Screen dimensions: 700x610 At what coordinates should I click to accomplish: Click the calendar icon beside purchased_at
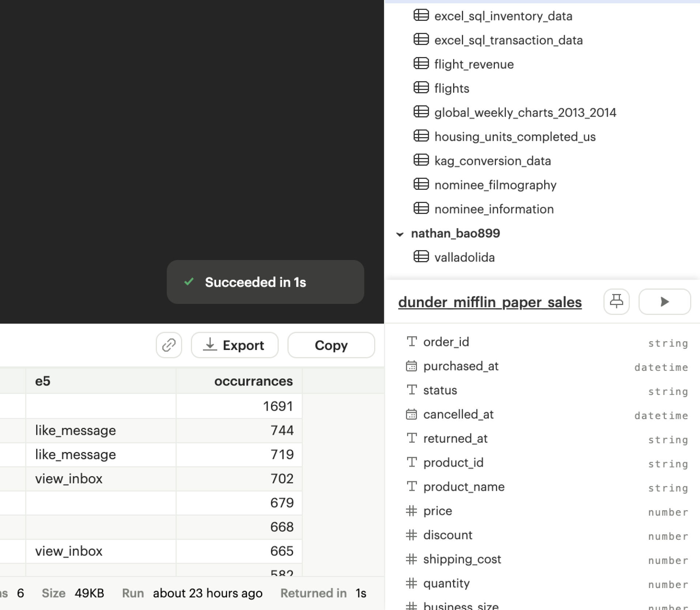pos(411,366)
